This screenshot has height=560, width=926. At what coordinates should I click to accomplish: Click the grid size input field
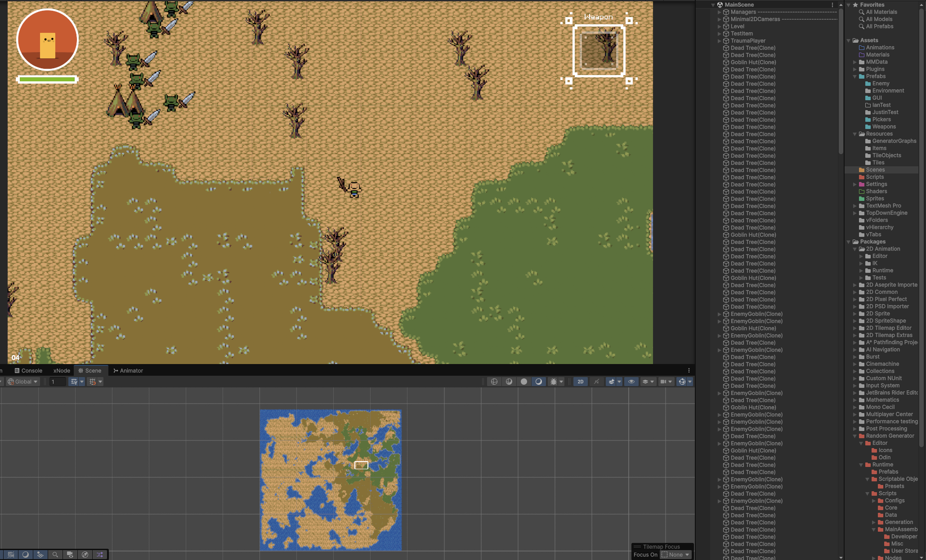(x=58, y=382)
